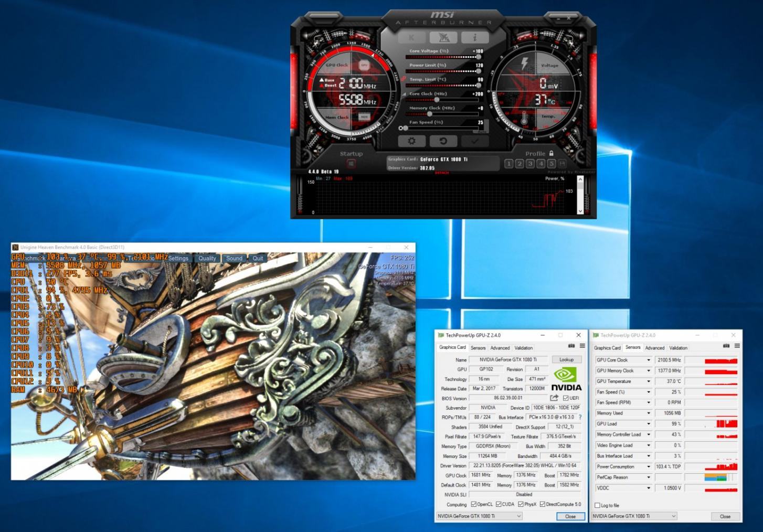Open Validation tab in right GPU-Z window

coord(678,347)
